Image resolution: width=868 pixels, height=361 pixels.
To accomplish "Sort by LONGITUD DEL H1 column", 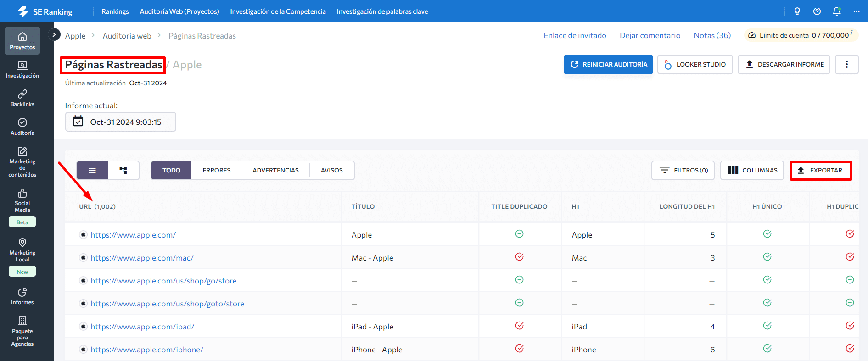I will [x=687, y=206].
